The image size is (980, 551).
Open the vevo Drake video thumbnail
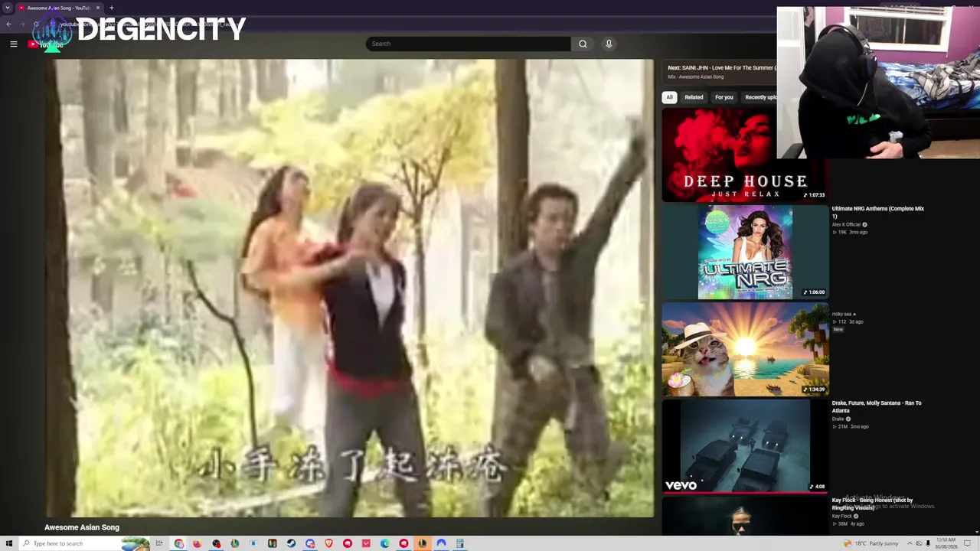(745, 446)
